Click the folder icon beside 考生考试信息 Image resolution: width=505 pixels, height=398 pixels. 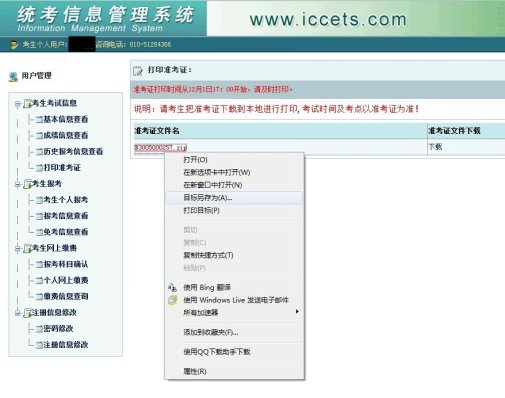click(x=27, y=104)
